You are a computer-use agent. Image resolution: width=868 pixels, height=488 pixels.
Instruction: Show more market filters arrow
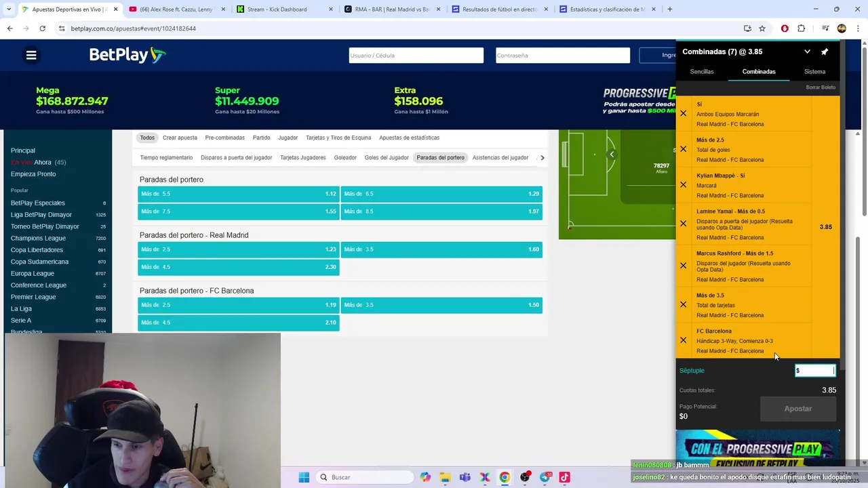[x=542, y=158]
